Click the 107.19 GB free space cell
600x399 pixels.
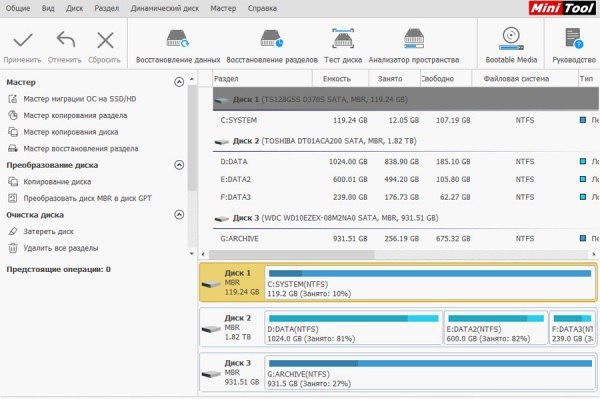(453, 120)
